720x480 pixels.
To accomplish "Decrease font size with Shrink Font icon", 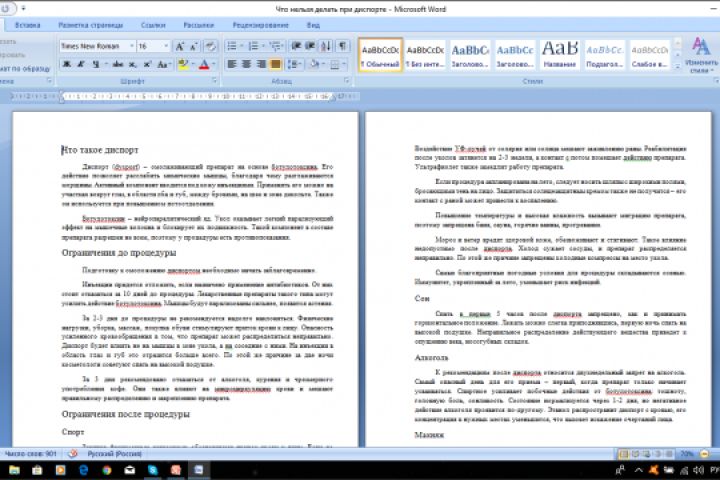I will click(x=194, y=46).
